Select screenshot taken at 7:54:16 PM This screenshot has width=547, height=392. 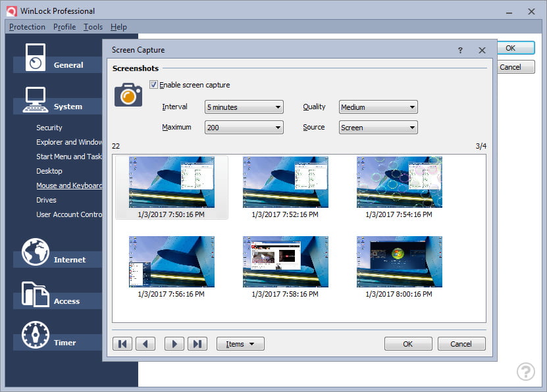(x=400, y=182)
